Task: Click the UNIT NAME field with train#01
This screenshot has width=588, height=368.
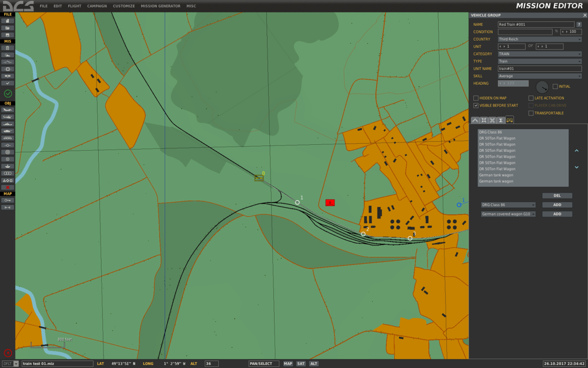Action: (x=540, y=69)
